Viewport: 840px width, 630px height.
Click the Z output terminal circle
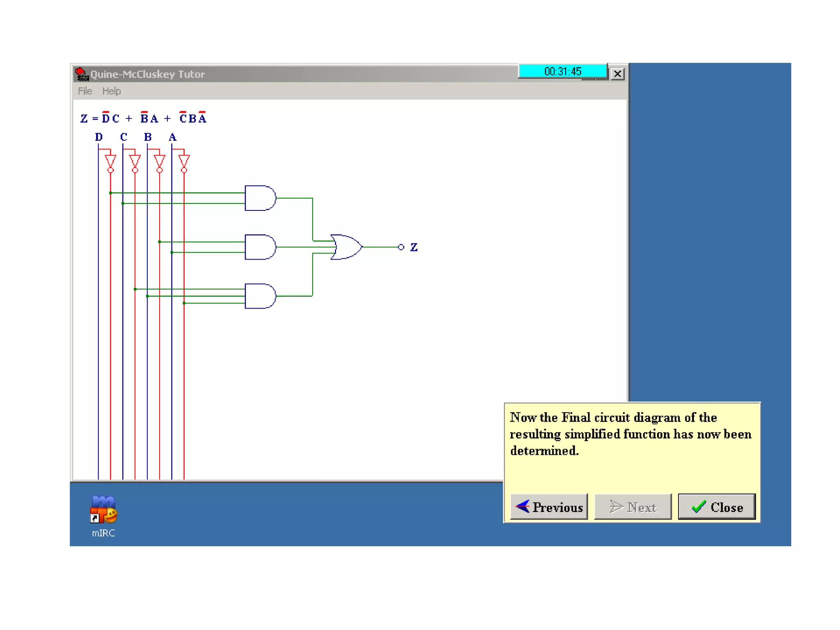[x=401, y=247]
